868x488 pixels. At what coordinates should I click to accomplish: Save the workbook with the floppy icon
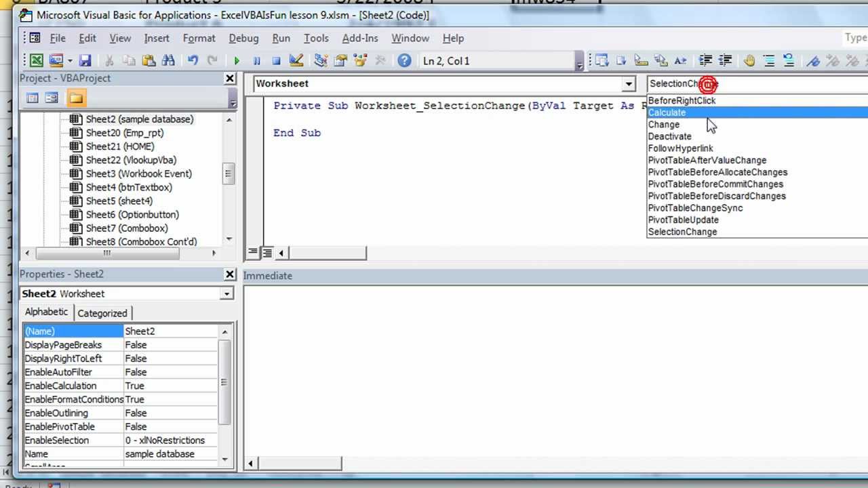coord(85,61)
